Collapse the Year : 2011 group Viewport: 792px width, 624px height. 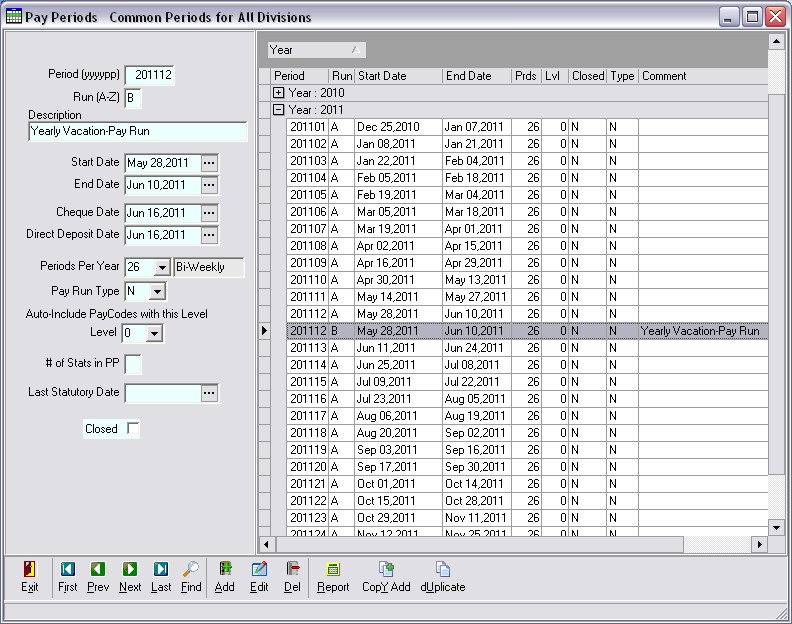279,110
